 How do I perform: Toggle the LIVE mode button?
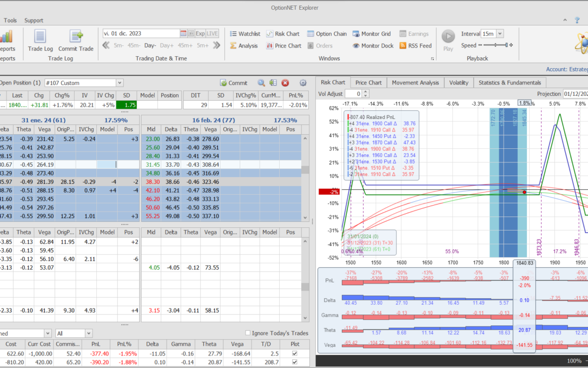click(x=212, y=33)
